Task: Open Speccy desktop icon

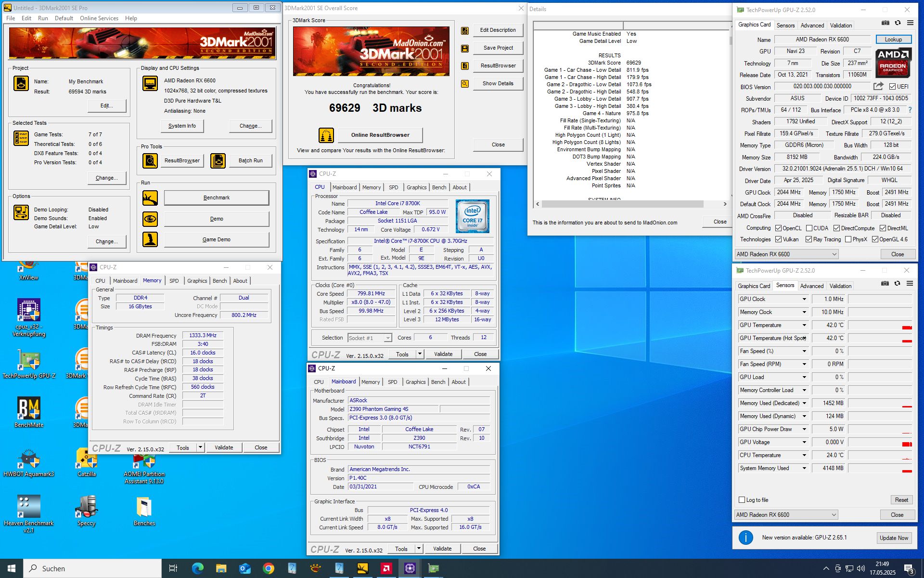Action: coord(87,511)
